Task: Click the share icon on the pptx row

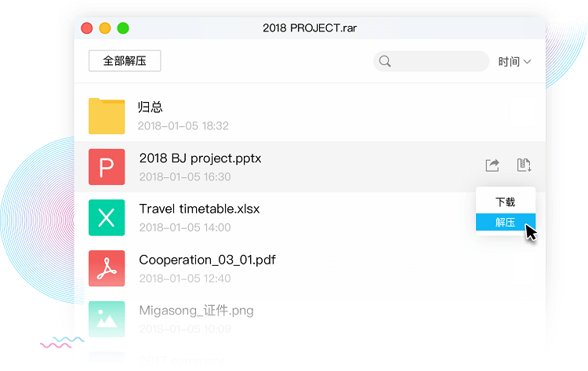Action: pos(492,165)
